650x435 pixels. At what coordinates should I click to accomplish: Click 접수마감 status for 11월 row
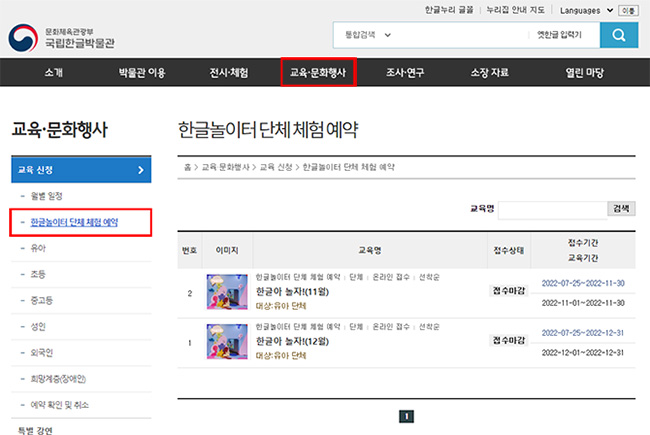coord(509,291)
